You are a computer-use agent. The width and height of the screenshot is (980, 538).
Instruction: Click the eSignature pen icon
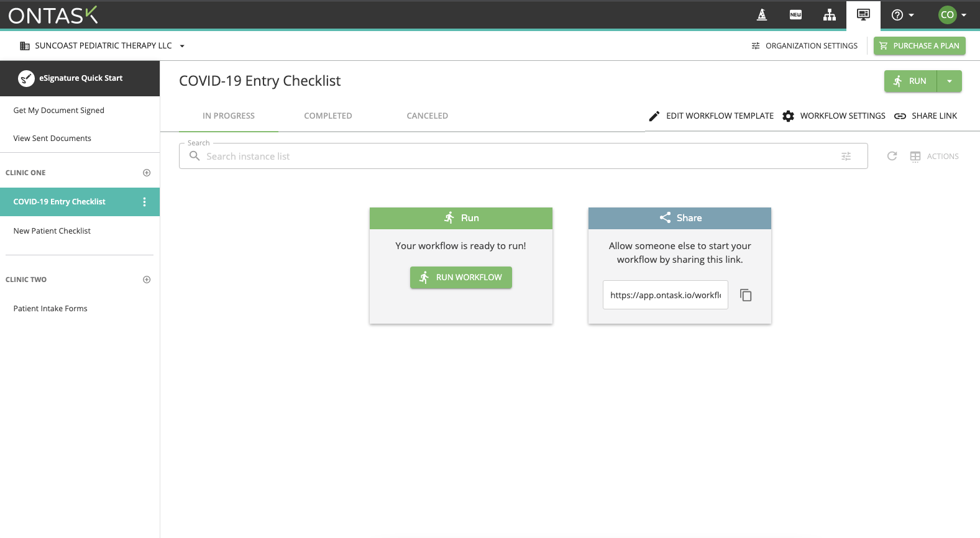click(x=26, y=78)
